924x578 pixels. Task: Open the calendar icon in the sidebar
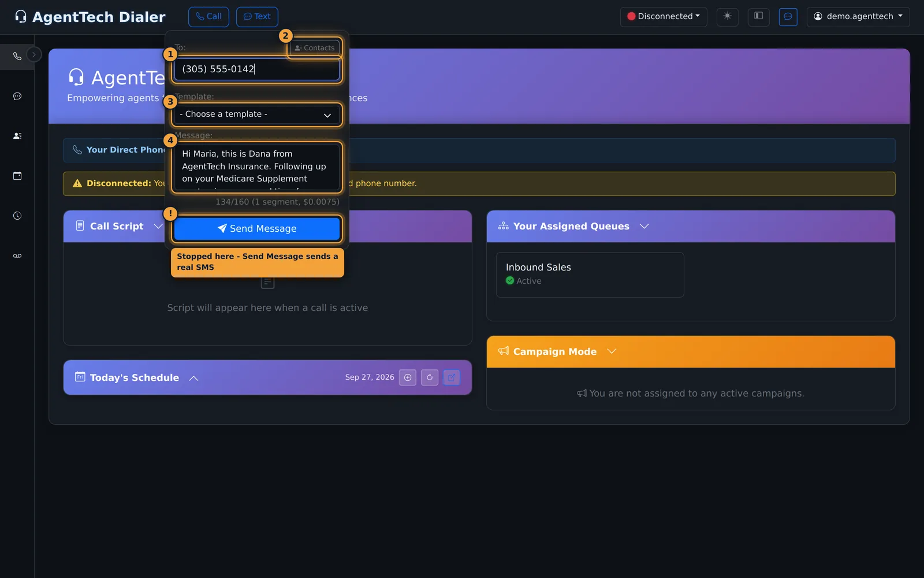point(17,176)
